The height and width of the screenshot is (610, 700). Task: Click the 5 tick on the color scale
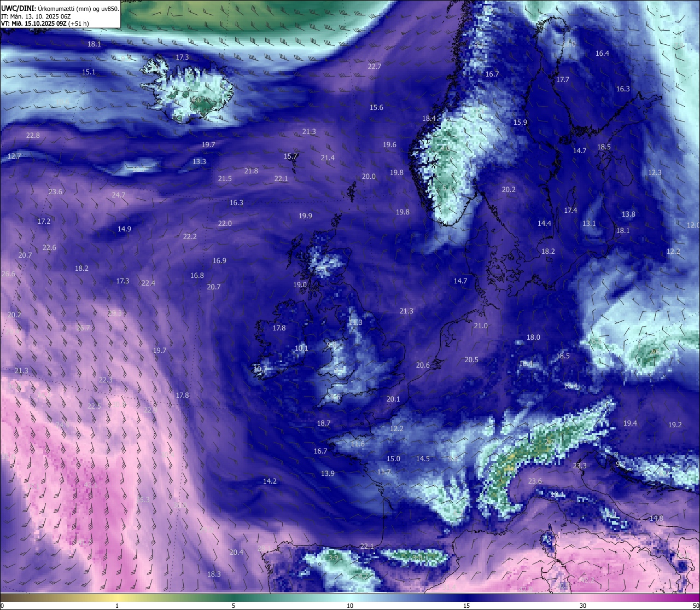pyautogui.click(x=234, y=606)
